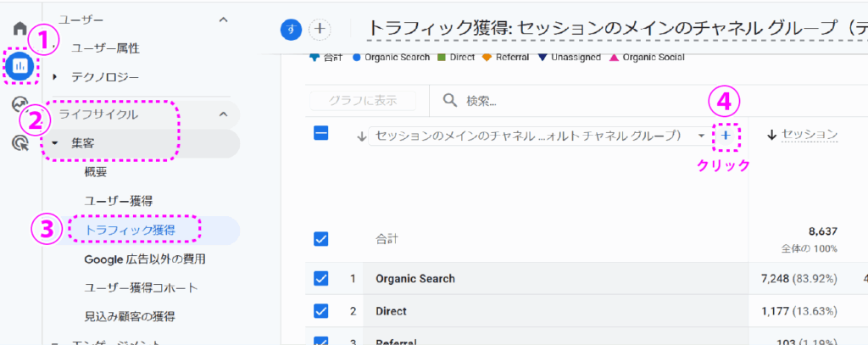Open the Advertising icon in left rail

(x=19, y=143)
